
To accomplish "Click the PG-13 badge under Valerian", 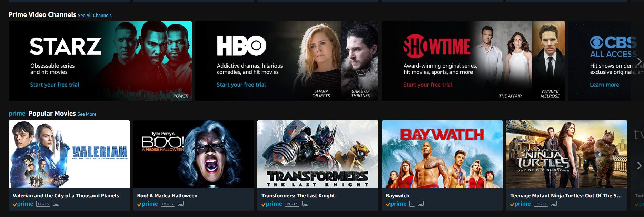I will [43, 204].
